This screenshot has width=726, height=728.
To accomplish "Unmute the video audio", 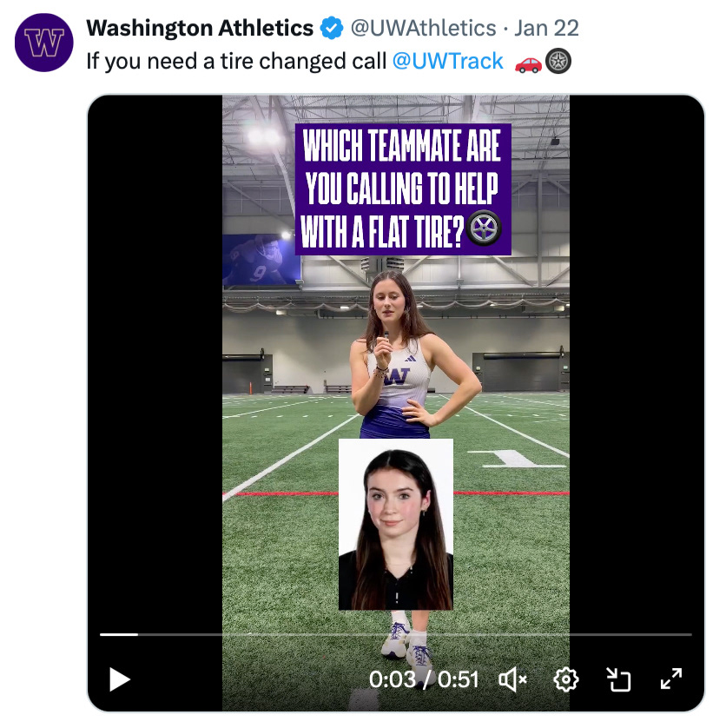I will [x=512, y=678].
